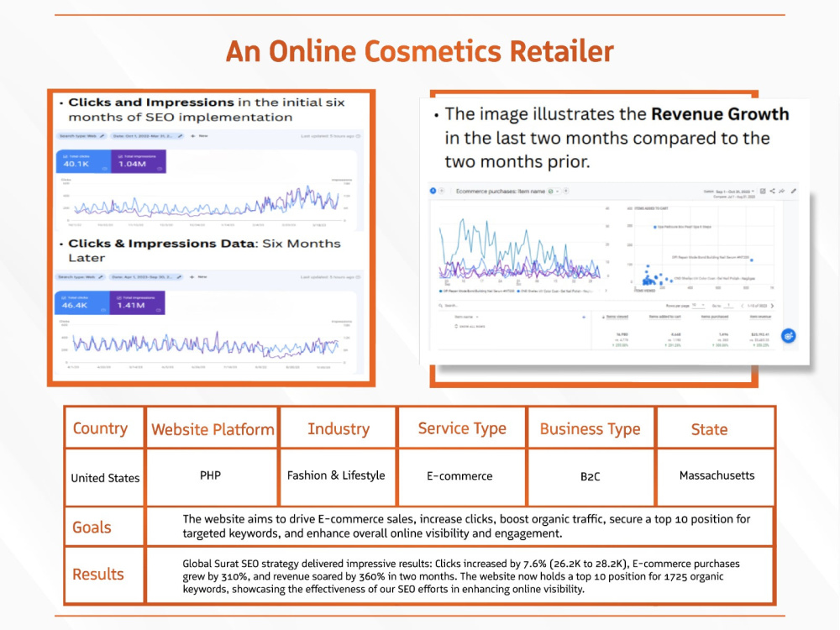Add New filter in the 40.1K clicks panel
This screenshot has width=840, height=630.
[199, 136]
